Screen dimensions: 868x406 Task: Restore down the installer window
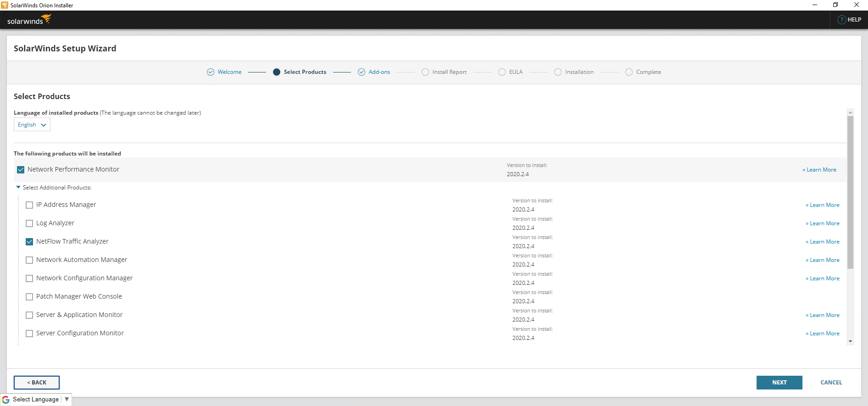(x=835, y=5)
